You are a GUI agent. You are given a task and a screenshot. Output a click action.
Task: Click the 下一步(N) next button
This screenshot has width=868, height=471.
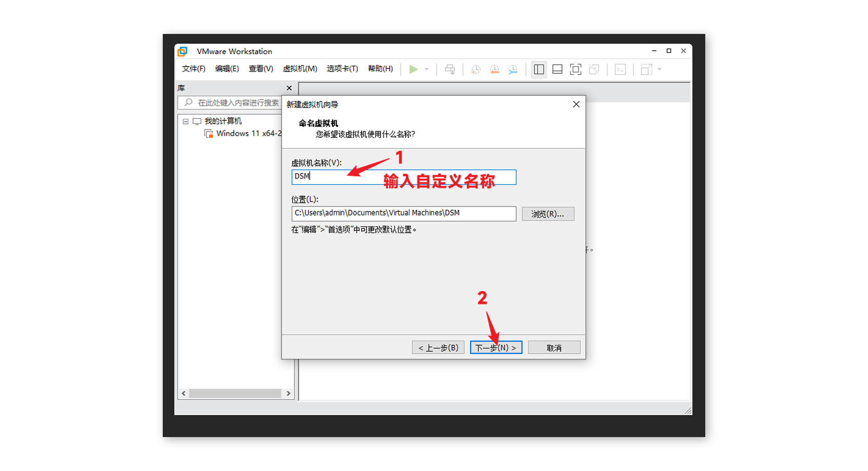point(496,347)
